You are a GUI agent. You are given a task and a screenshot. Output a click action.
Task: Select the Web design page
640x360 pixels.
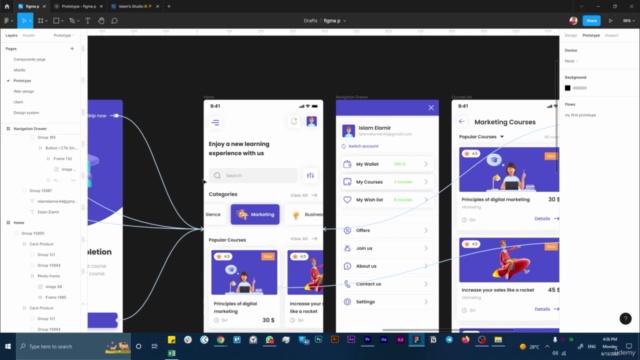click(24, 91)
